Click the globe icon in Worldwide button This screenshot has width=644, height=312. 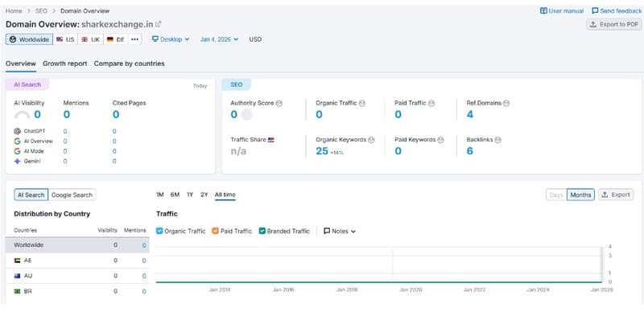click(x=13, y=39)
